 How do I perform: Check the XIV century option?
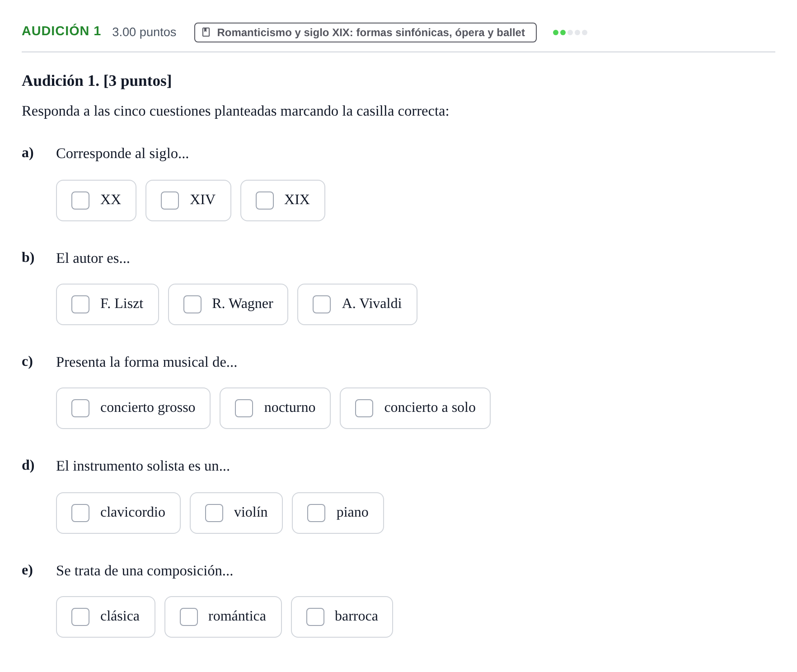coord(170,201)
